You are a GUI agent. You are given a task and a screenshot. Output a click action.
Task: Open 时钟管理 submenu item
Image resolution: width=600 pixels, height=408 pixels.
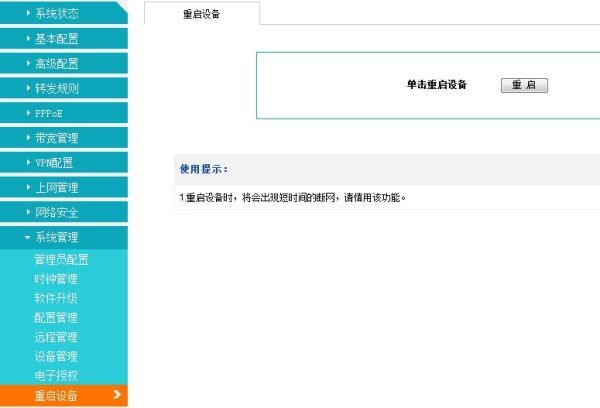(x=56, y=279)
